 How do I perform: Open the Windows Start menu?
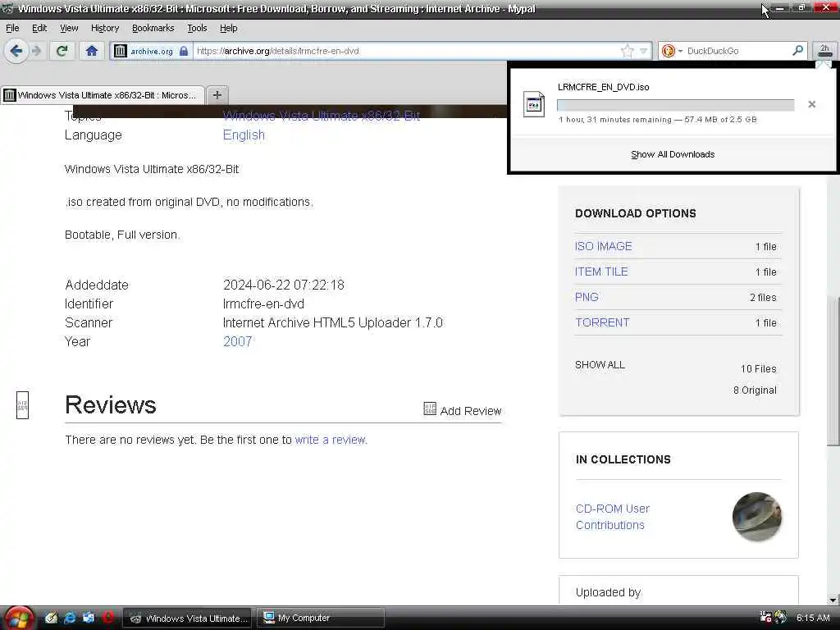18,619
